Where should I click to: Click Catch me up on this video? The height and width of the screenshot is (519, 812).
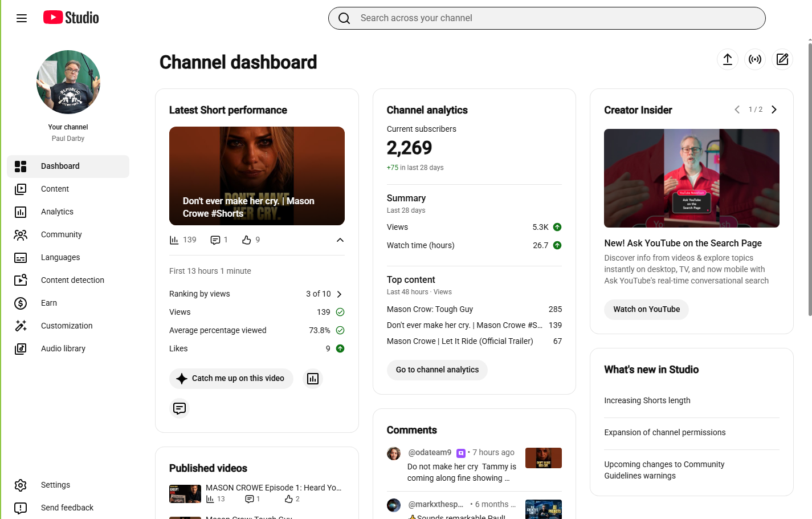click(x=231, y=379)
